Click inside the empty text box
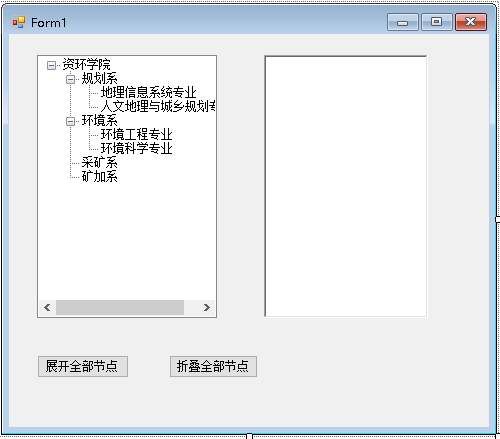500x439 pixels. (x=346, y=186)
